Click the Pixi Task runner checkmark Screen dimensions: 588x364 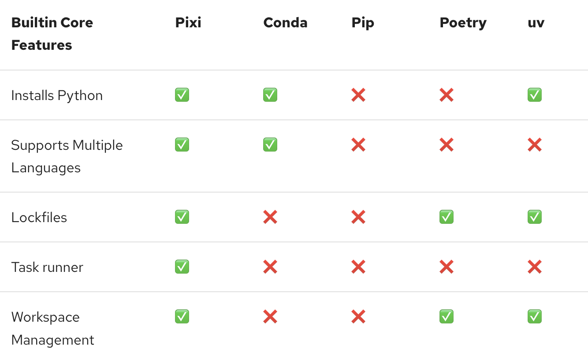(x=182, y=267)
